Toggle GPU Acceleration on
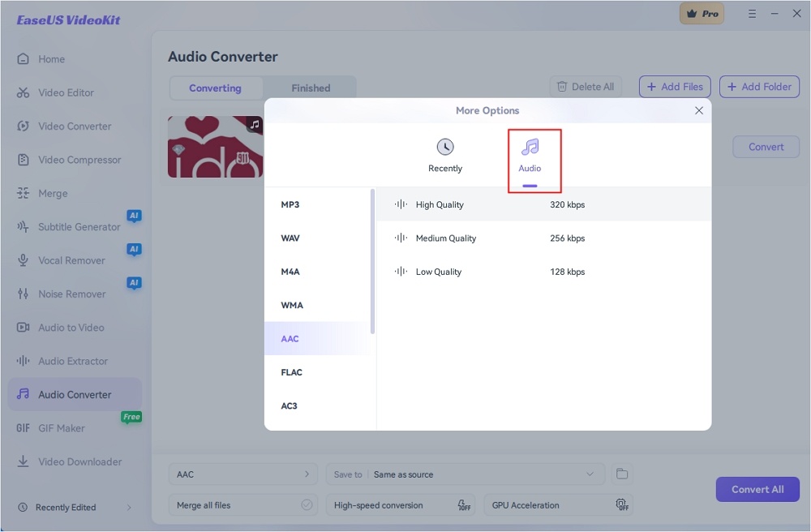The image size is (811, 532). pyautogui.click(x=622, y=505)
